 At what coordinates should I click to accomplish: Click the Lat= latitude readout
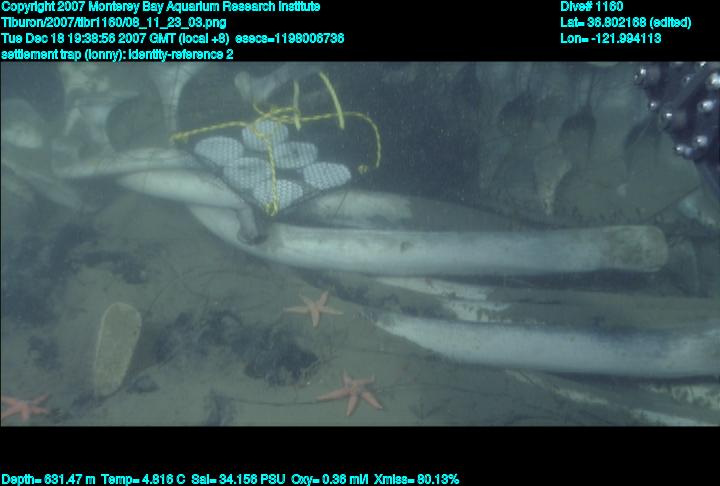point(625,23)
